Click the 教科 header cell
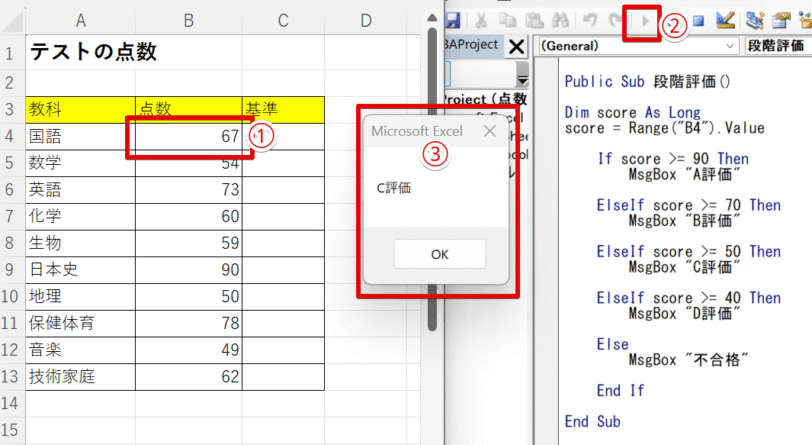The height and width of the screenshot is (445, 812). (x=80, y=108)
